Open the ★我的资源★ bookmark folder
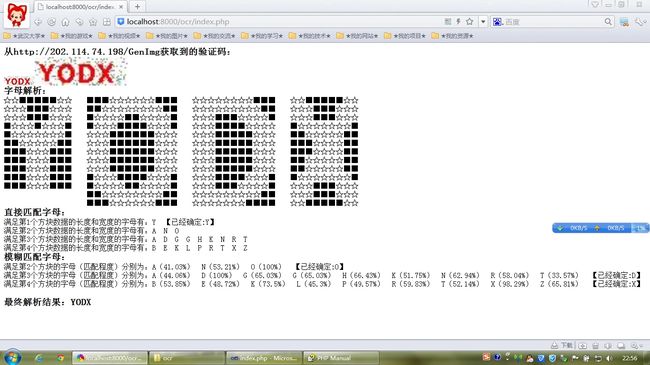650x365 pixels. click(452, 36)
